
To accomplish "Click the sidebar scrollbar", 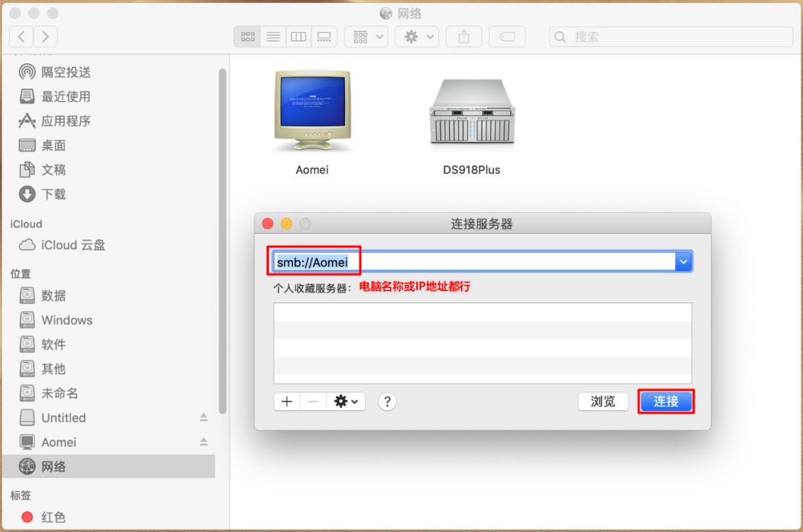I will tap(222, 241).
